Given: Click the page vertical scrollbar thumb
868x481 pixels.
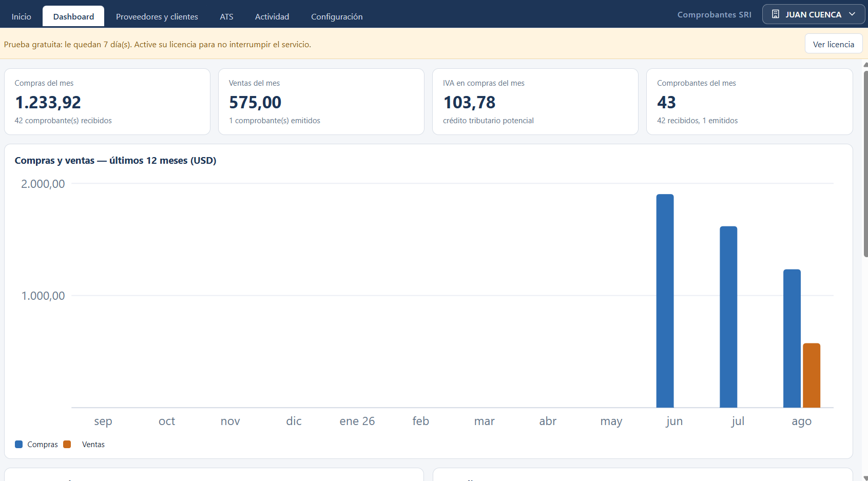Looking at the screenshot, I should coord(865,164).
